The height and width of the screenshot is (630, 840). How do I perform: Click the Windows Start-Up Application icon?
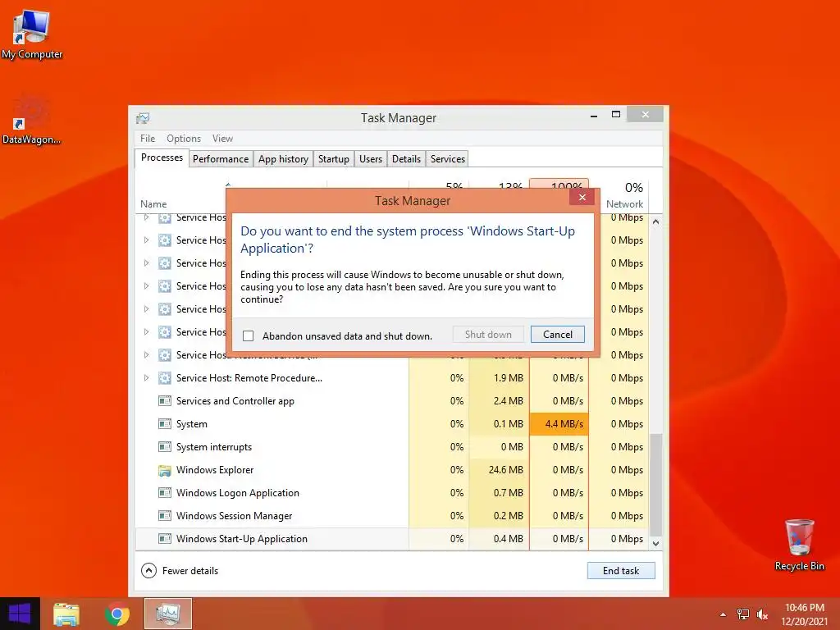coord(164,538)
